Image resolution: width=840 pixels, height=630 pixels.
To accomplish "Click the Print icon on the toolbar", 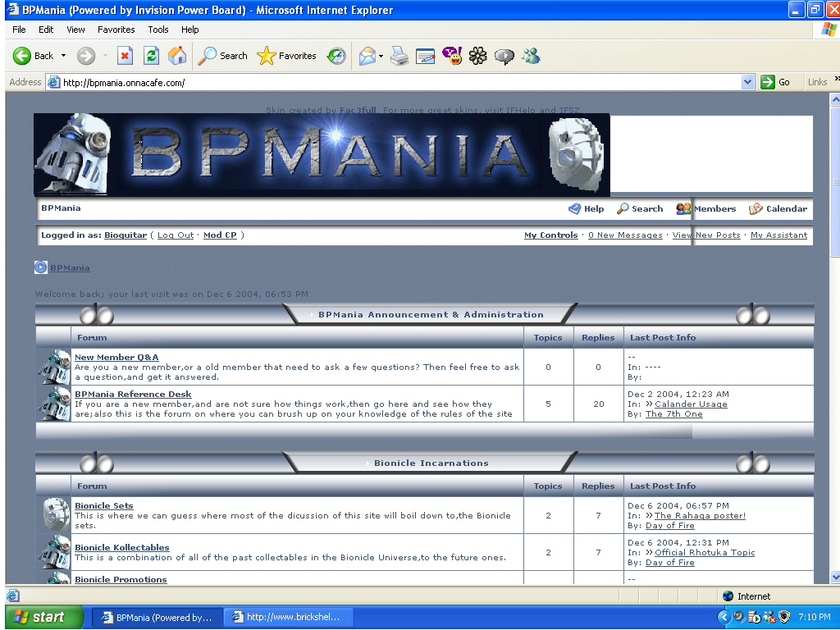I will coord(399,56).
